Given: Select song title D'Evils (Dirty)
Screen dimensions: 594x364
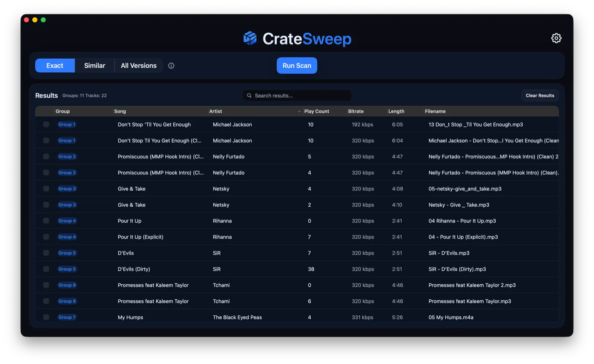Looking at the screenshot, I should (134, 269).
